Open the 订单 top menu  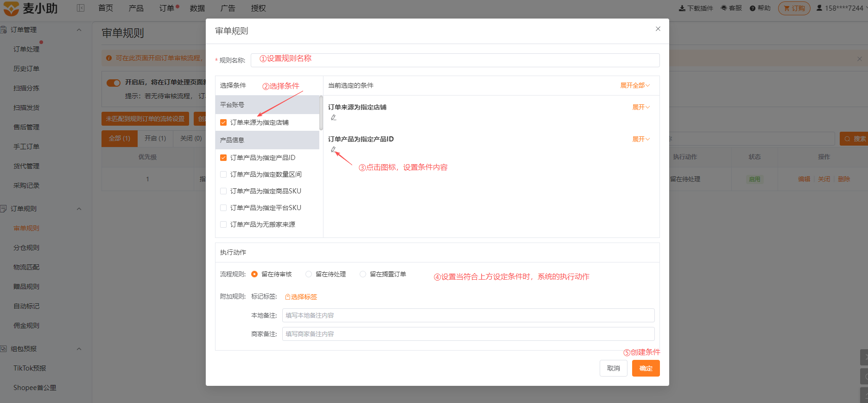(167, 8)
